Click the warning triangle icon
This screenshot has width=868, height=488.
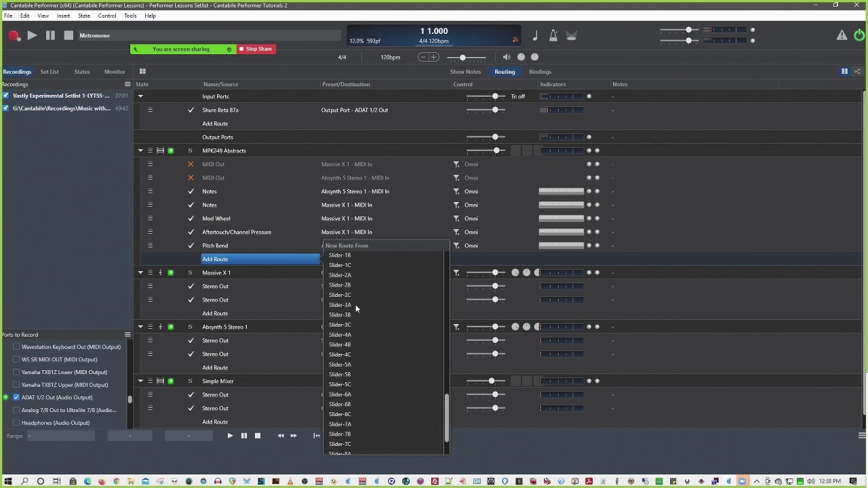[x=842, y=35]
